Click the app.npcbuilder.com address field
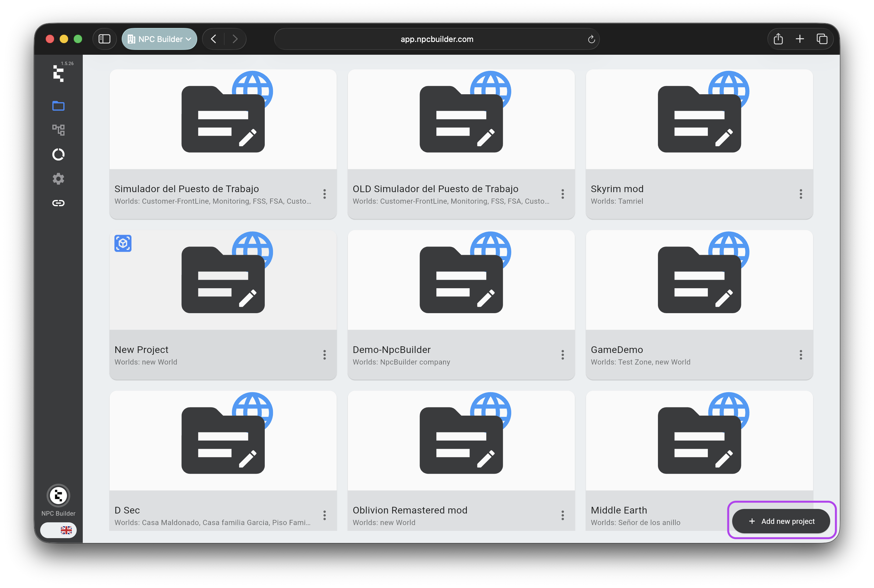 tap(436, 39)
